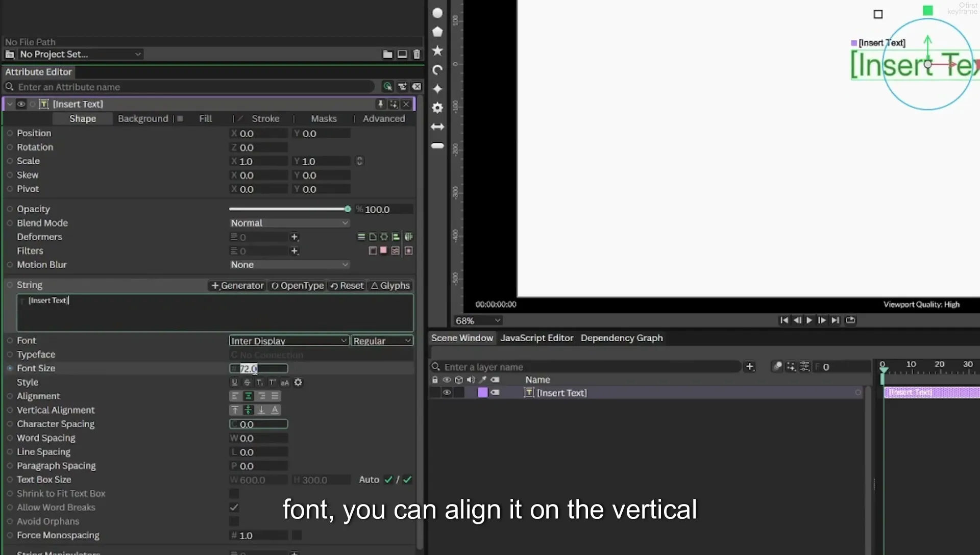Open the Inter Display font dropdown
This screenshot has height=555, width=980.
(x=289, y=341)
